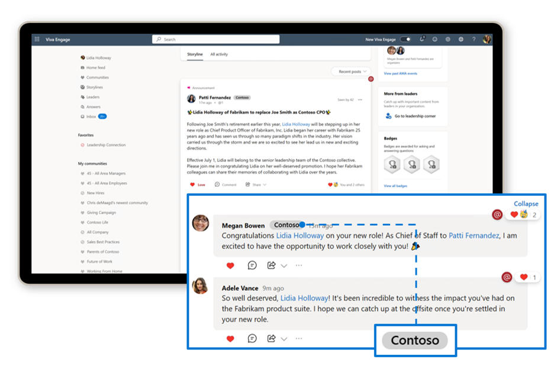The width and height of the screenshot is (554, 392).
Task: Open Lidia Holloway mention in Adele's comment
Action: click(x=304, y=298)
